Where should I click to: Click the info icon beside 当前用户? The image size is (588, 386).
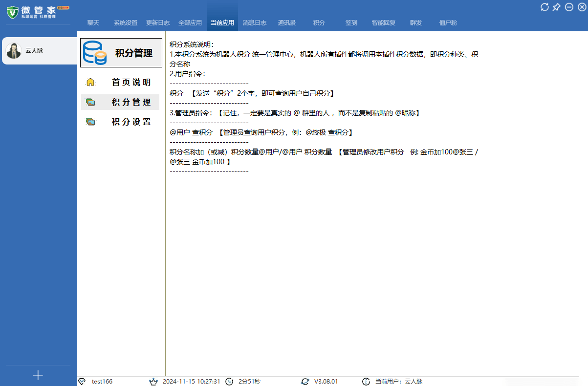(x=366, y=381)
